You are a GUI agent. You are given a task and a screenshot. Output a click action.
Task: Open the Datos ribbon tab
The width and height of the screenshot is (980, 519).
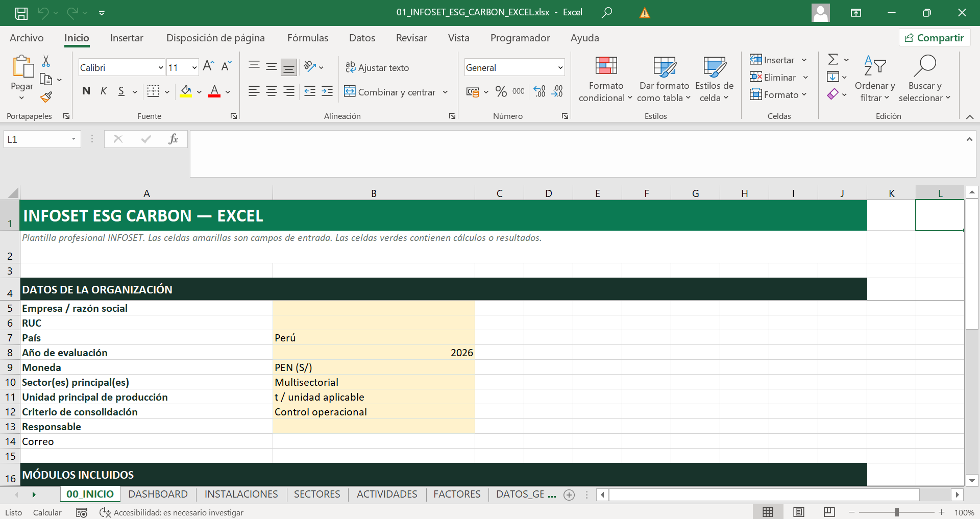[362, 38]
